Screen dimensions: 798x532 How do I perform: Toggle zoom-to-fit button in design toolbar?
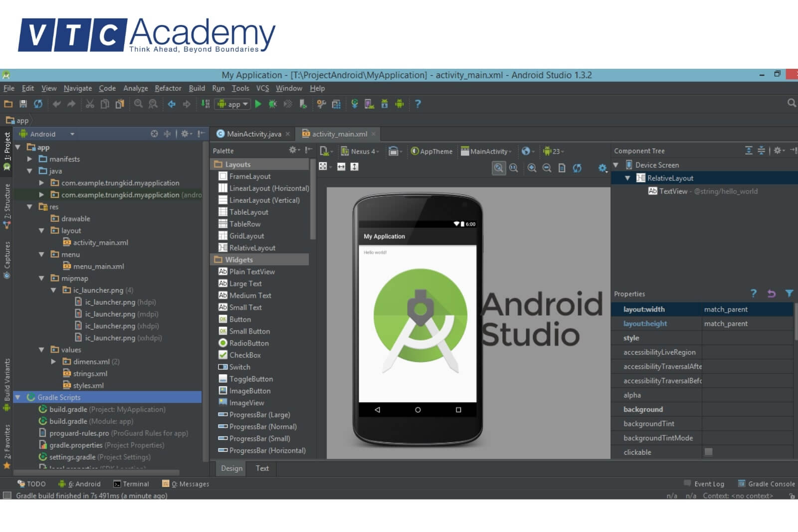pyautogui.click(x=498, y=168)
